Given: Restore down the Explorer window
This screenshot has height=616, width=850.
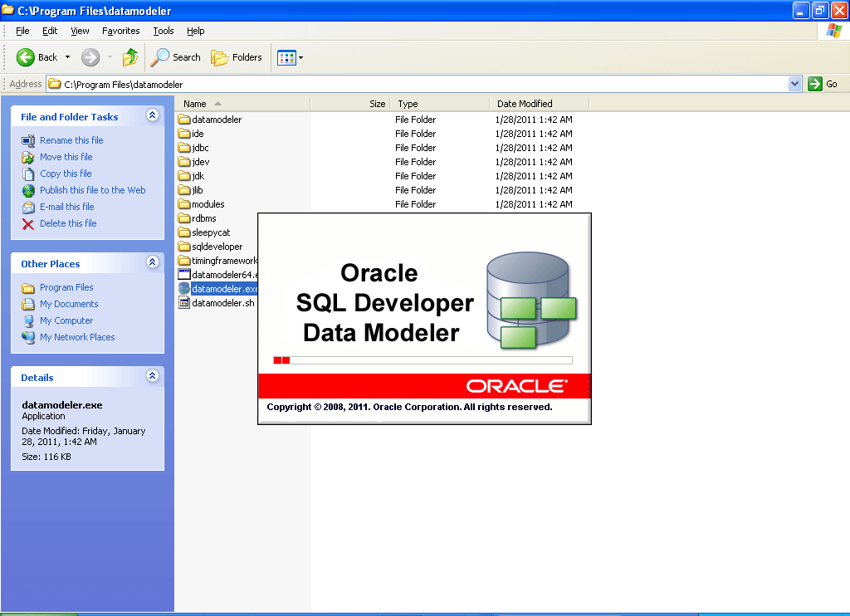Looking at the screenshot, I should point(819,10).
